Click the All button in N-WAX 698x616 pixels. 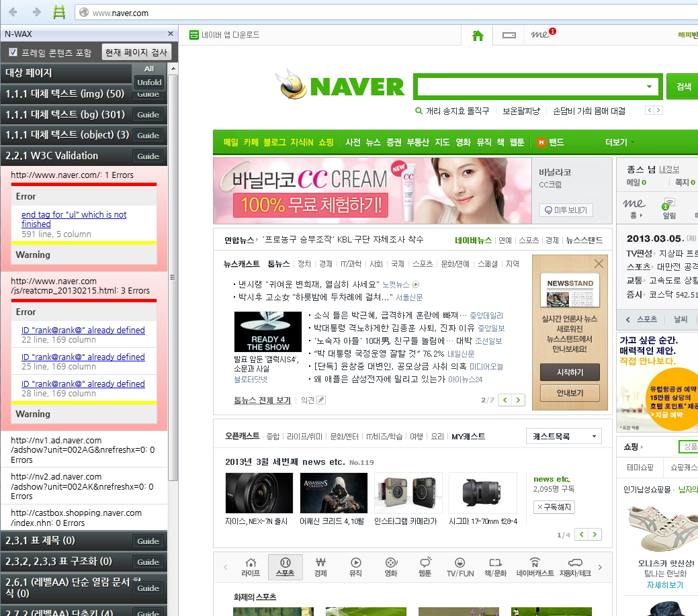pyautogui.click(x=149, y=69)
